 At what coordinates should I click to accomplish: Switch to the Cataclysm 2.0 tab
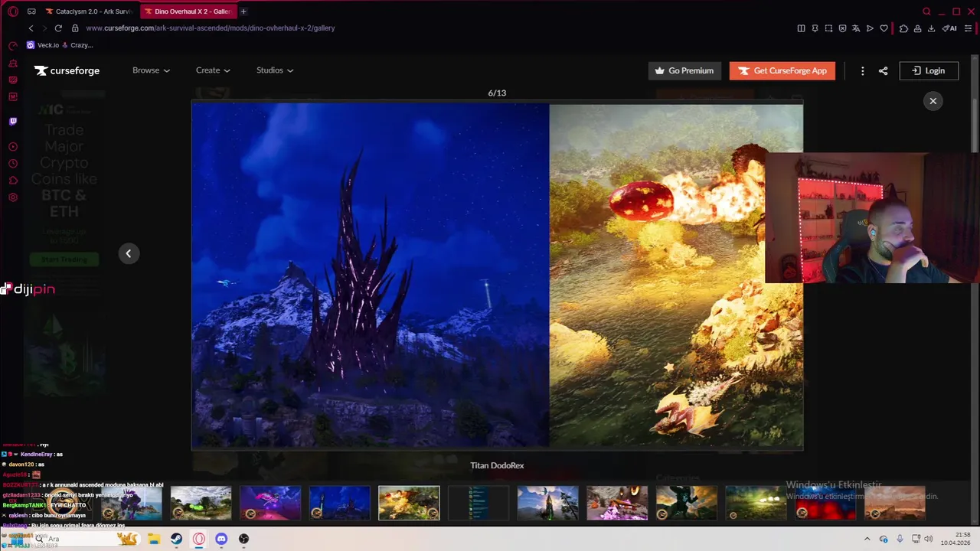88,11
